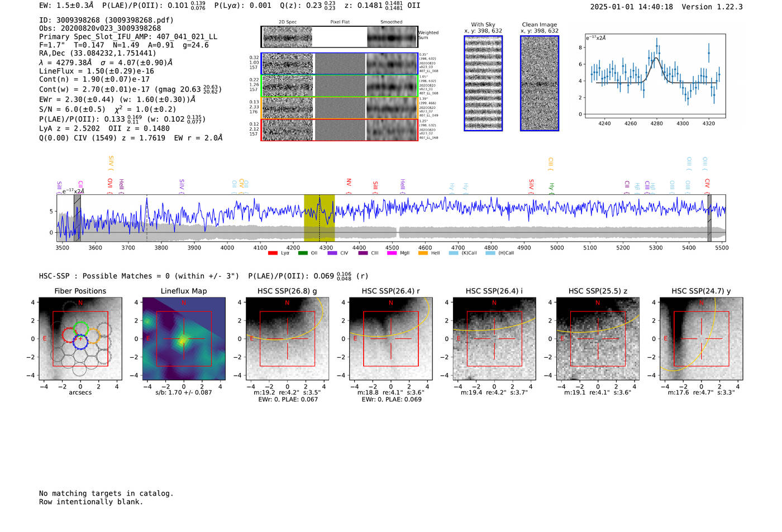Click the yellow highlighted band in spectrum
The width and height of the screenshot is (782, 532).
[x=319, y=218]
